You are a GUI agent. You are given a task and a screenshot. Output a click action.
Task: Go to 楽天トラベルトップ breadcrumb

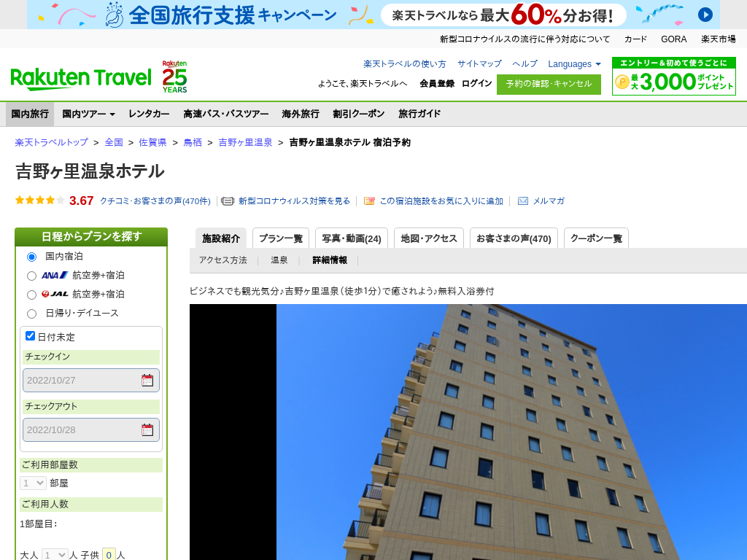coord(52,142)
